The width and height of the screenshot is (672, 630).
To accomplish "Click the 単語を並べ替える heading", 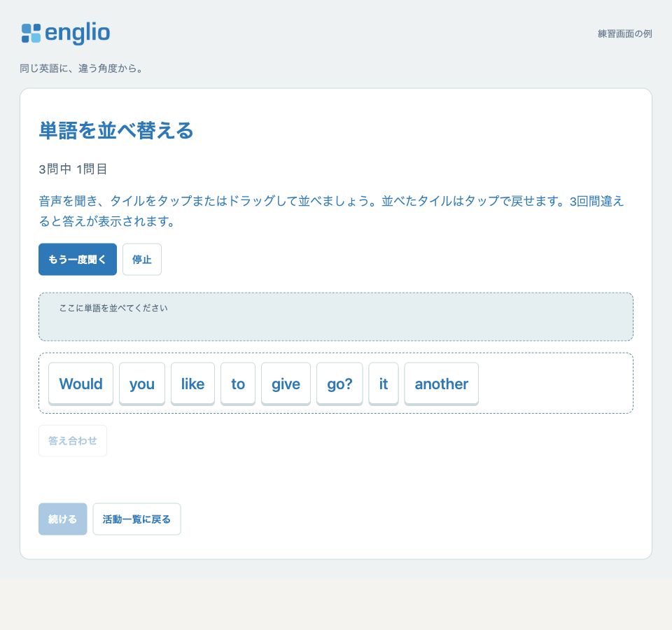I will (116, 130).
